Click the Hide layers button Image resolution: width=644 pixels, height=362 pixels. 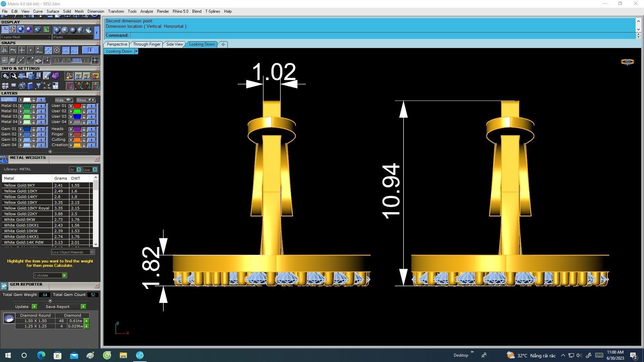click(x=64, y=100)
